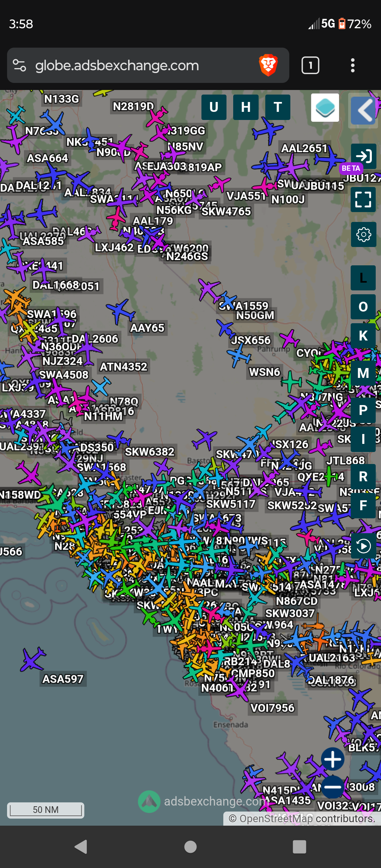Viewport: 381px width, 868px height.
Task: Select the ASA664 aircraft label
Action: [48, 158]
